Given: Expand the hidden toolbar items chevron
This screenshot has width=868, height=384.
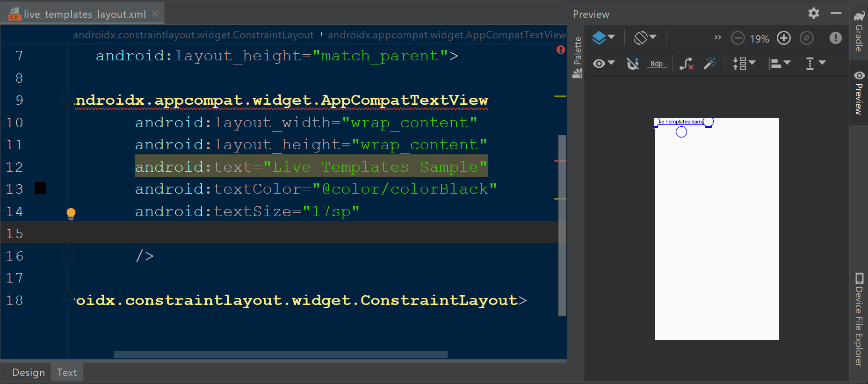Looking at the screenshot, I should coord(718,37).
